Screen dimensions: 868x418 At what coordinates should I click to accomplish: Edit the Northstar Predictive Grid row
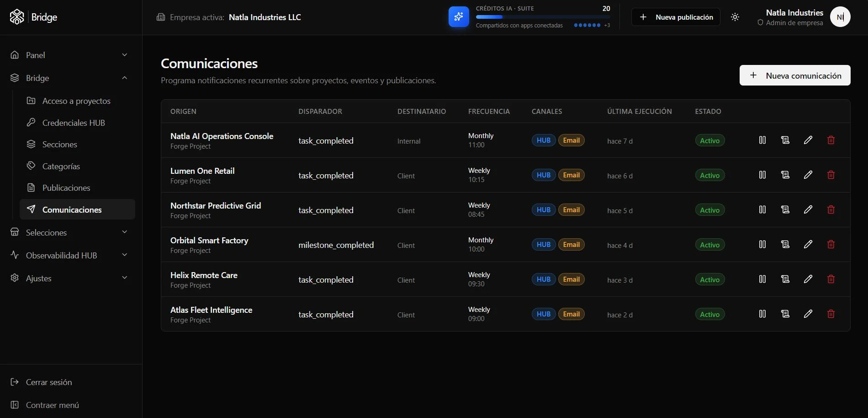pyautogui.click(x=808, y=209)
